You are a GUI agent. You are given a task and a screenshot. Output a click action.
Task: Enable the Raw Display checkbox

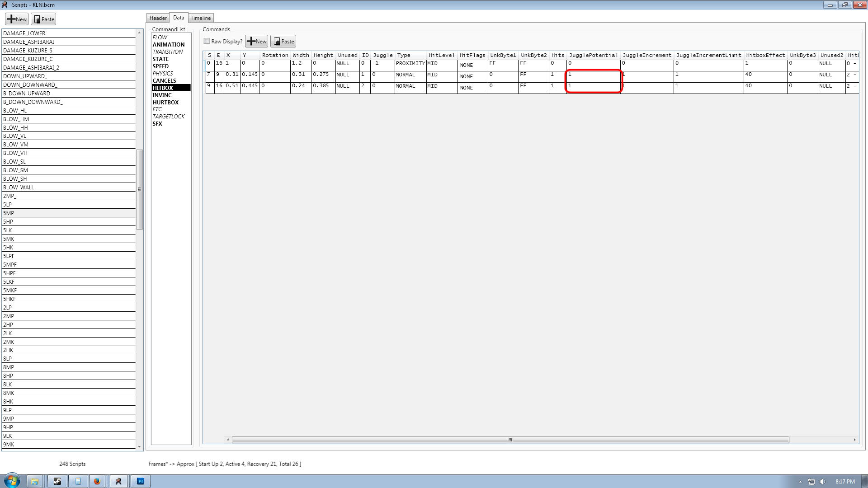pyautogui.click(x=207, y=41)
